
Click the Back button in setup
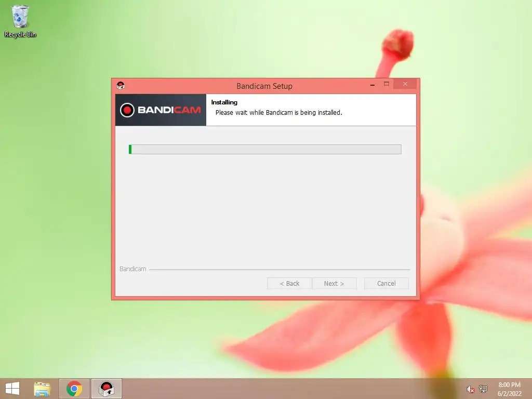pos(289,283)
